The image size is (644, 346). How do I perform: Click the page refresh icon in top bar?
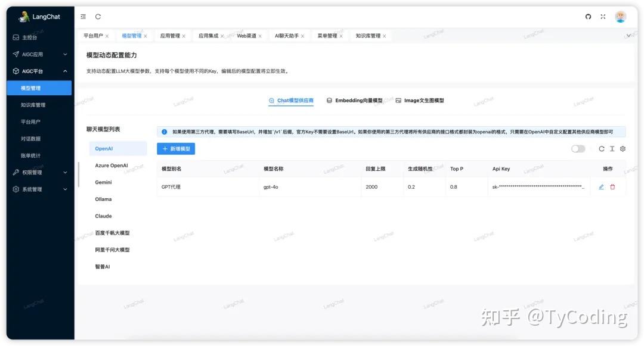[x=97, y=17]
